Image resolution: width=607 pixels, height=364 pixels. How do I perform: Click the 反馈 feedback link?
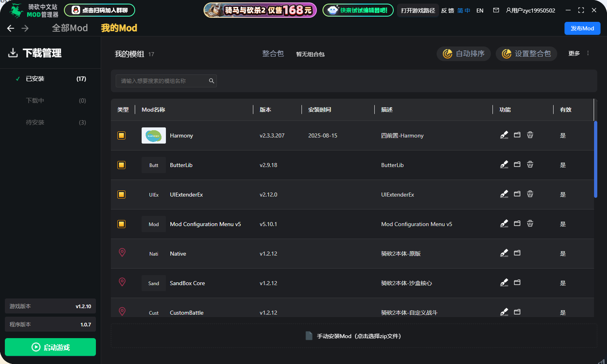(x=448, y=11)
